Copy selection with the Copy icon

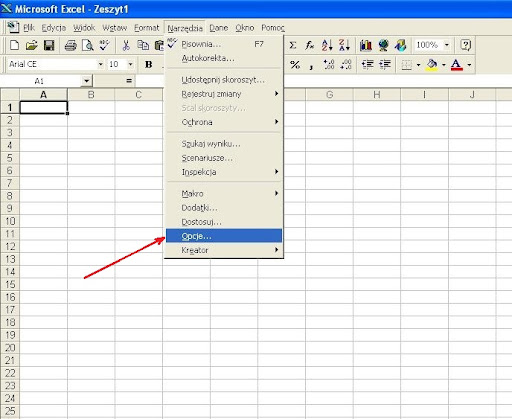(143, 45)
